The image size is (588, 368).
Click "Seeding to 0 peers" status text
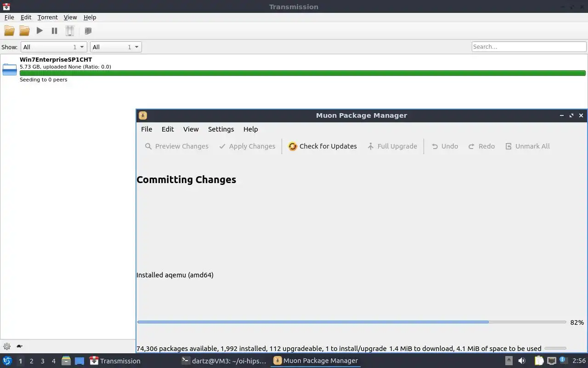(x=43, y=80)
